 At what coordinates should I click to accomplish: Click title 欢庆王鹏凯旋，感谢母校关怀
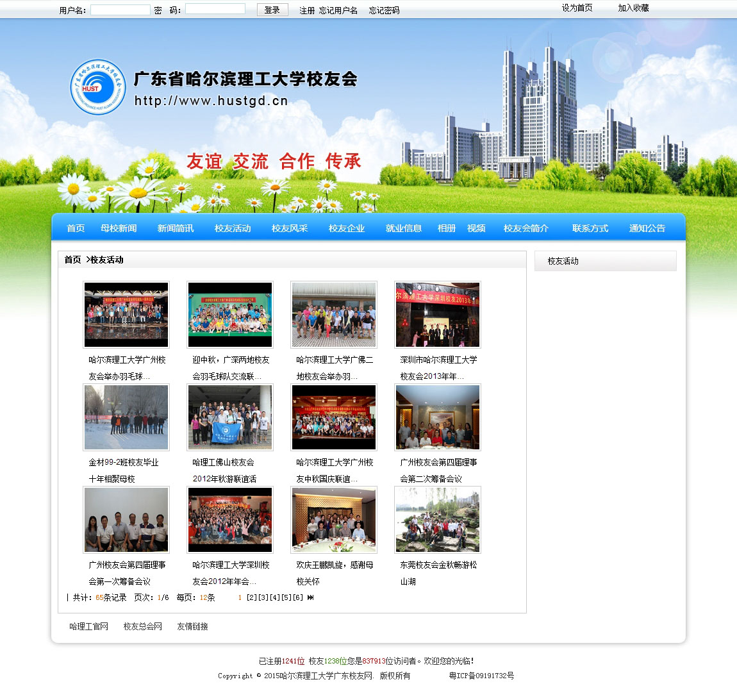click(x=335, y=573)
